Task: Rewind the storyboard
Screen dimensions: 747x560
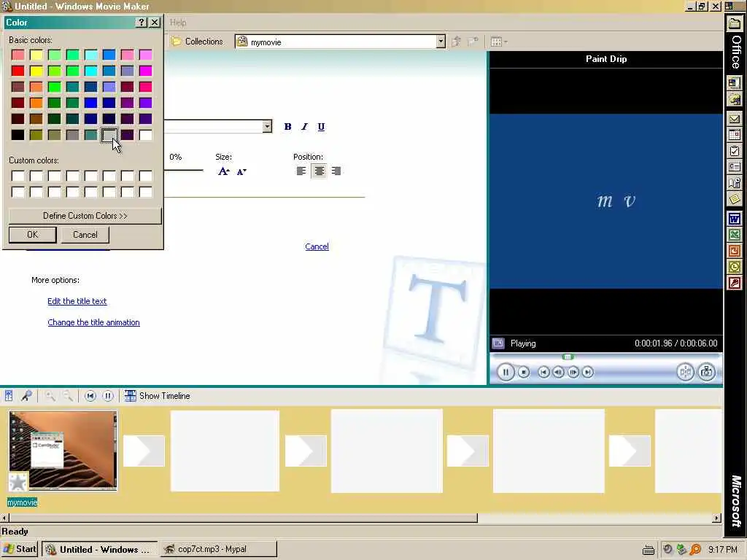Action: [90, 396]
